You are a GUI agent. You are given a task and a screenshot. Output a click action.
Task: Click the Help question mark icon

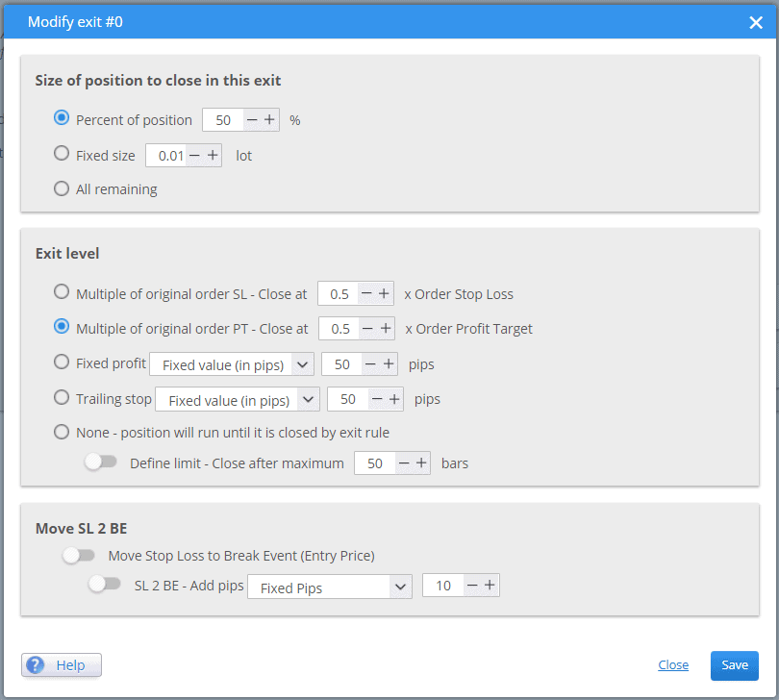point(36,664)
